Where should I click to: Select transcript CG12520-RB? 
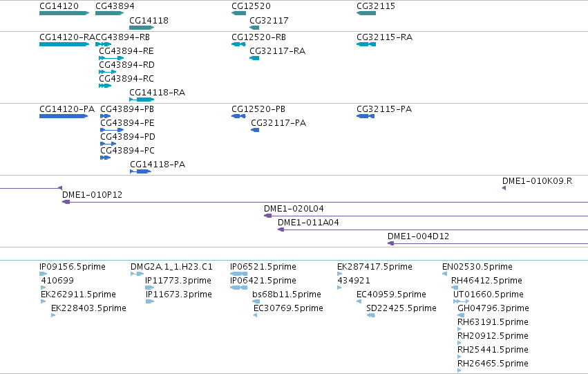[238, 44]
